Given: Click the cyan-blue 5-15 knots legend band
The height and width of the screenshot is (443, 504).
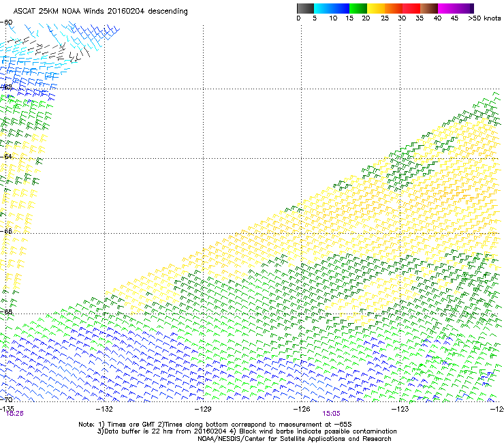Looking at the screenshot, I should coord(332,8).
